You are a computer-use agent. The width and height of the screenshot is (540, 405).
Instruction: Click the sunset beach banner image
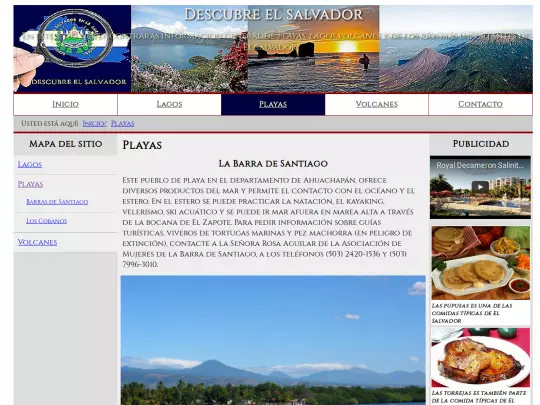pyautogui.click(x=313, y=49)
